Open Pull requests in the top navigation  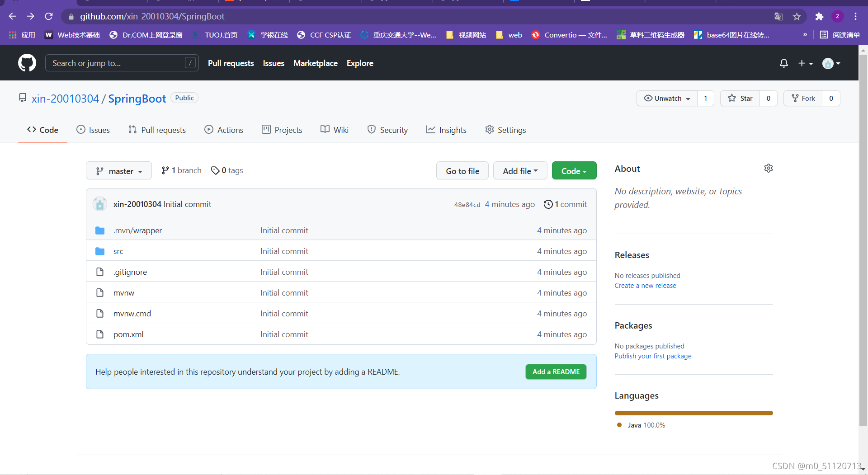231,63
